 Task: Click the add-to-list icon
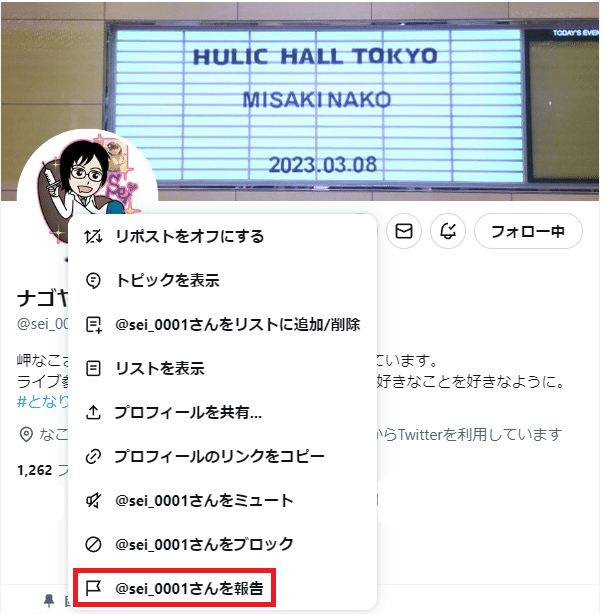click(94, 325)
